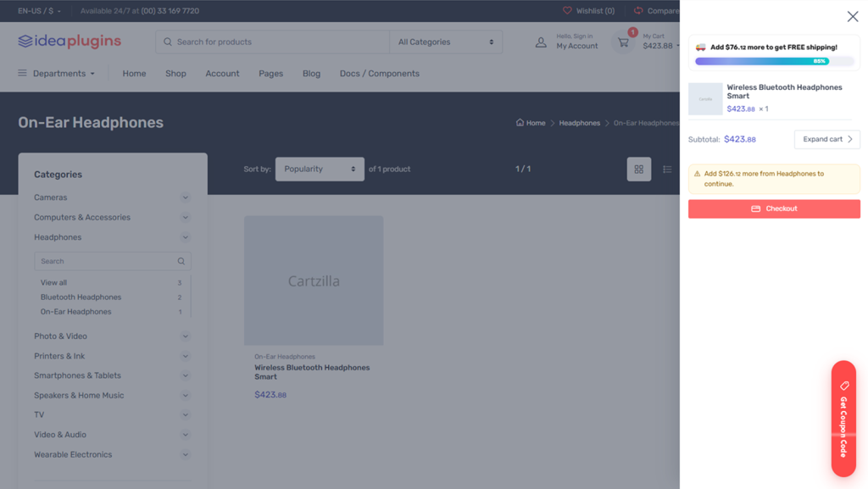Screen dimensions: 868x489
Task: Click the Headphones breadcrumb link
Action: [x=579, y=123]
